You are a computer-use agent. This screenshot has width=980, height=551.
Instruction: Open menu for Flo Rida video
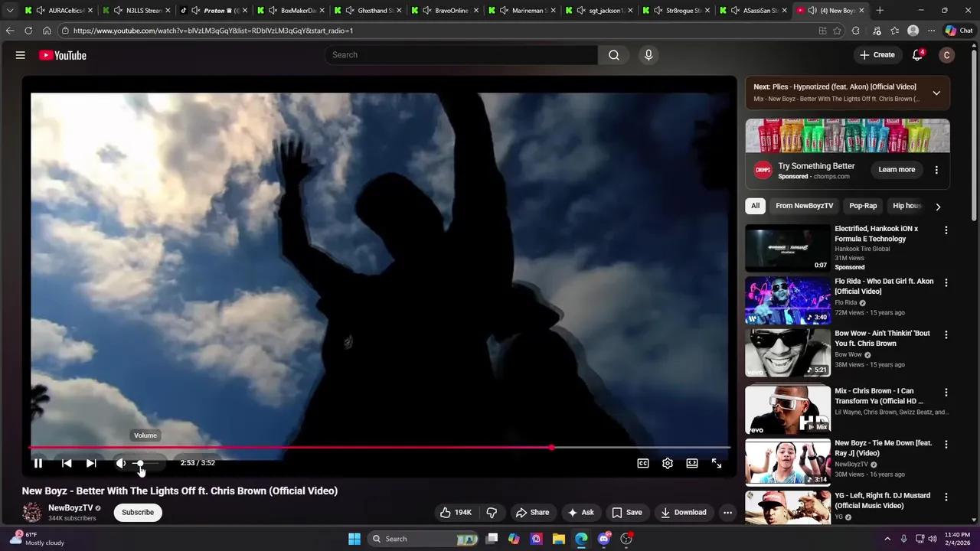point(946,282)
